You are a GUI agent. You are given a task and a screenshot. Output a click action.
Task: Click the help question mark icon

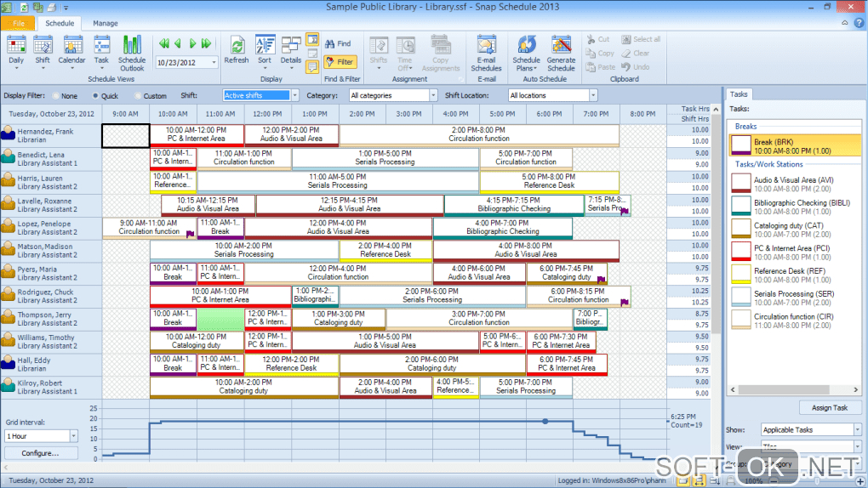point(859,23)
